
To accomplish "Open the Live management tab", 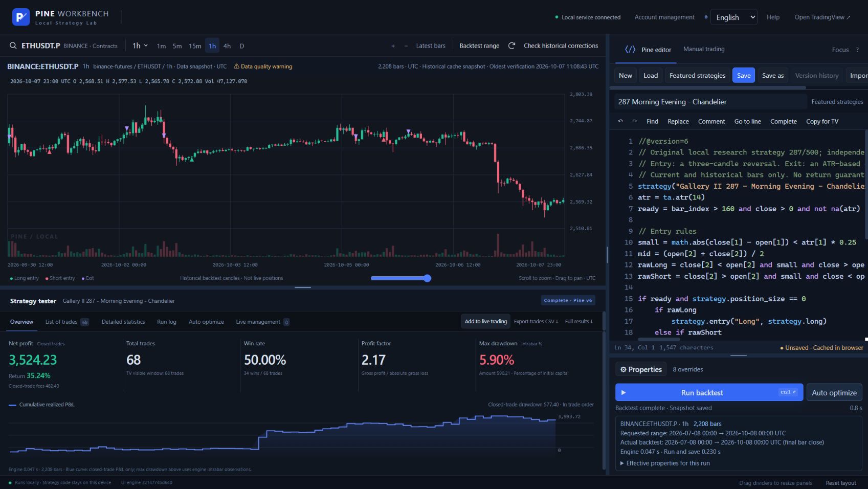I will tap(262, 322).
